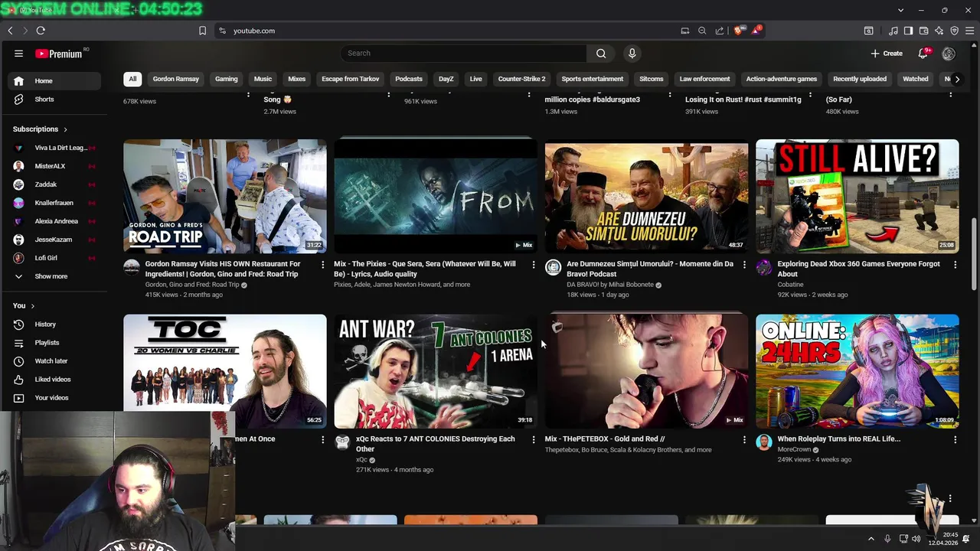
Task: Open the Brave playlist music note icon
Action: 893,31
